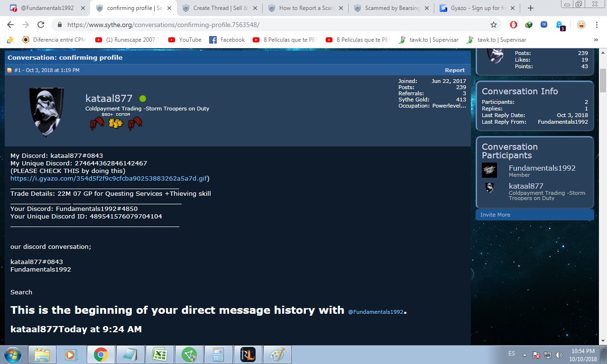Screen dimensions: 607x364
Task: Open the '(1) Runescape 2007' bookmark
Action: pos(127,40)
